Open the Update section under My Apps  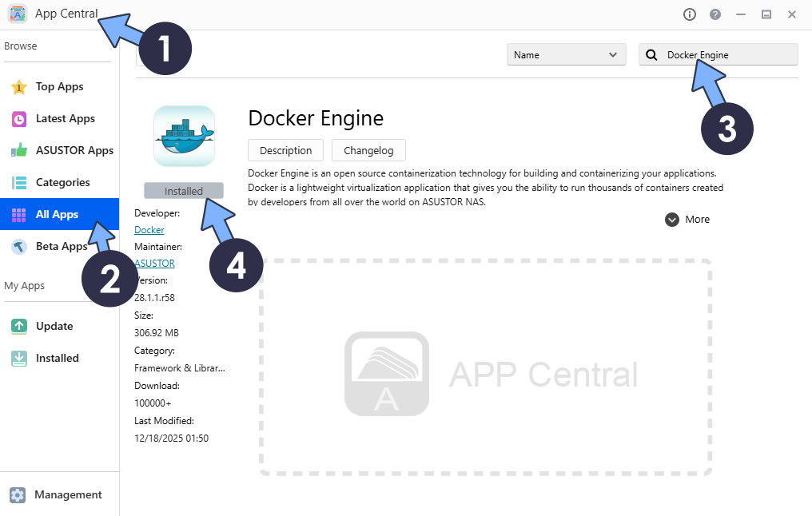pos(54,326)
